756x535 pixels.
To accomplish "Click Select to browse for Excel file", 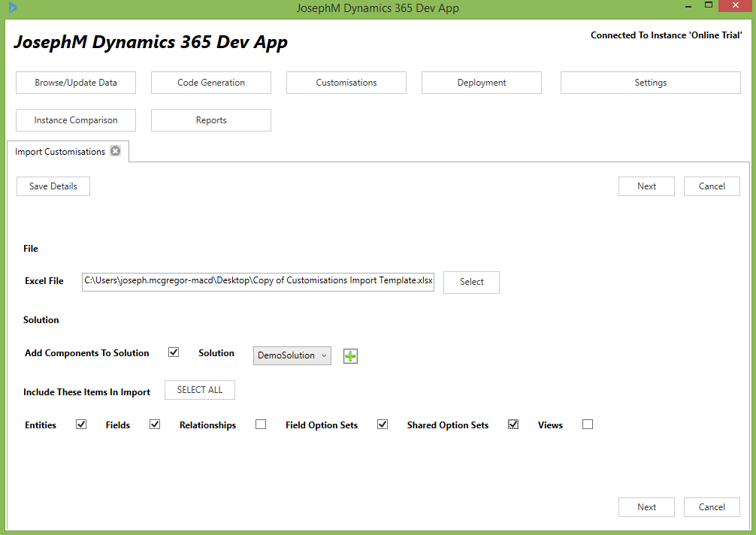I will click(x=471, y=282).
